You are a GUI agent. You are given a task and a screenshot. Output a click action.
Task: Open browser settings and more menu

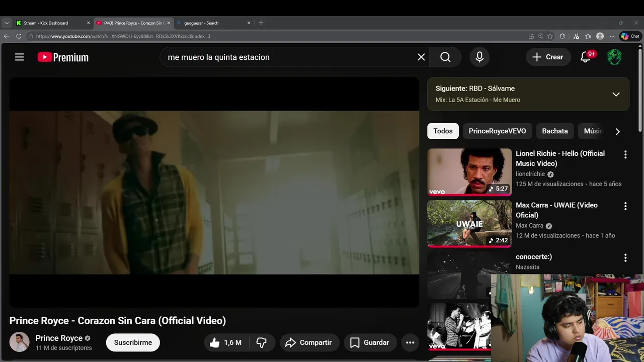612,36
